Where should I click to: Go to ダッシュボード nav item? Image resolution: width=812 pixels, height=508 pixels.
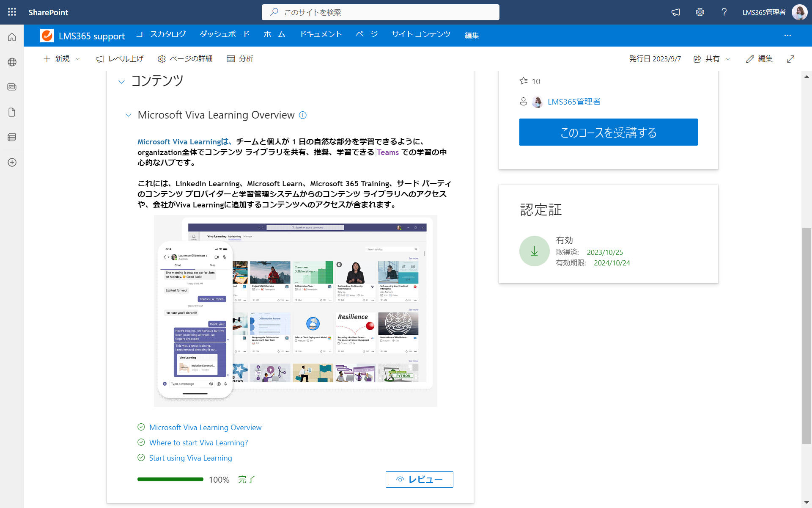point(225,34)
